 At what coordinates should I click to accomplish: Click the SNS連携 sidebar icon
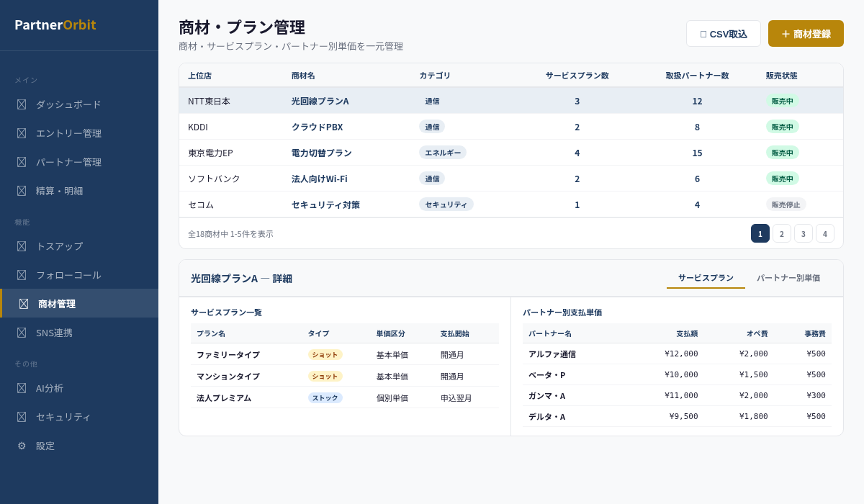coord(22,333)
